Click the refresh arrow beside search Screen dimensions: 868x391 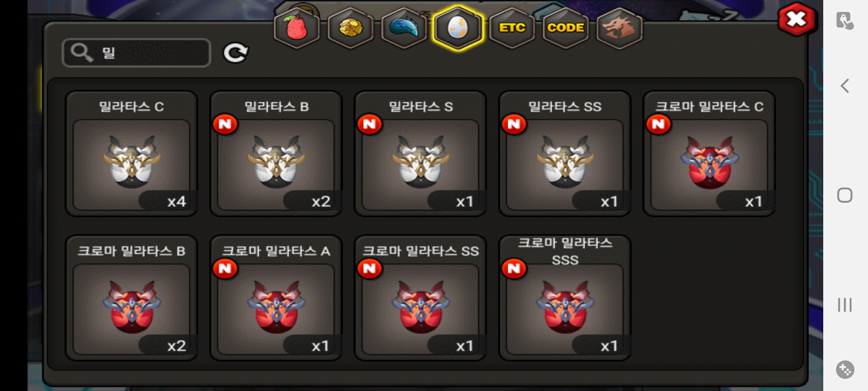[x=235, y=53]
